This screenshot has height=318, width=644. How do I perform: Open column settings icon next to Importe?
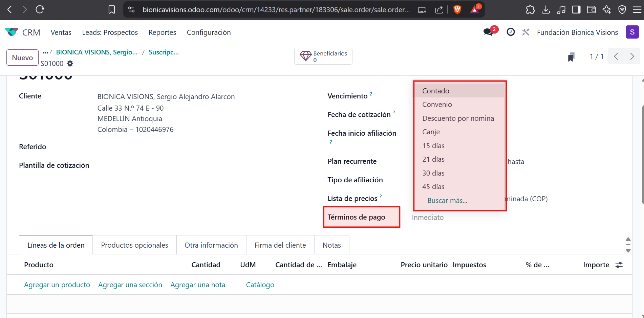point(619,265)
